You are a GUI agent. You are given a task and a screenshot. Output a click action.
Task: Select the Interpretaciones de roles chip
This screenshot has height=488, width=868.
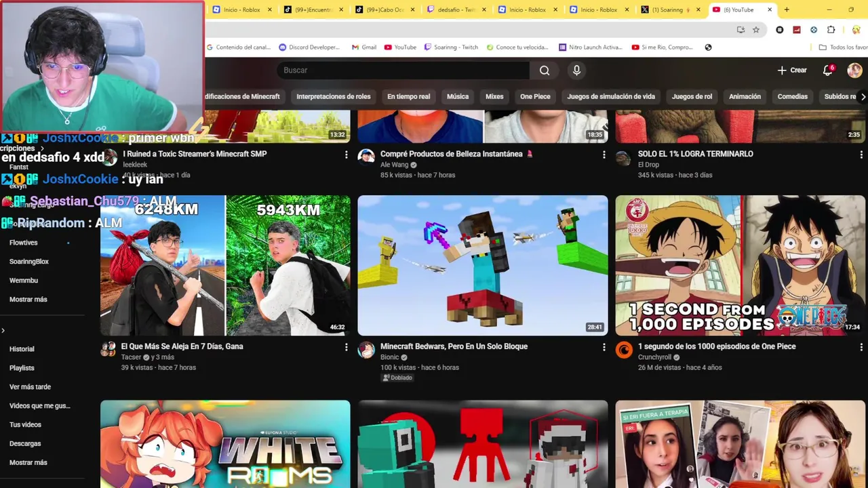pos(334,96)
